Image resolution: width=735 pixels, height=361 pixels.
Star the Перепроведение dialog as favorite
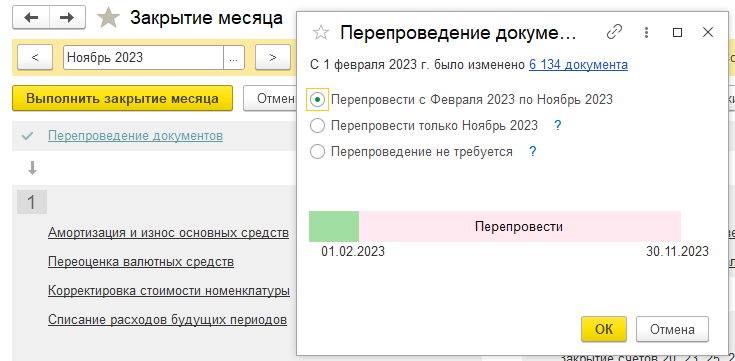(x=321, y=32)
